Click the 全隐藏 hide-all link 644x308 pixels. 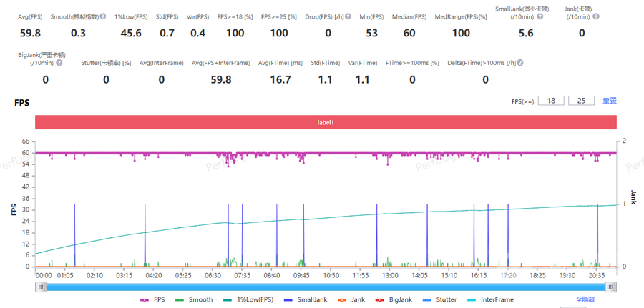coord(587,300)
